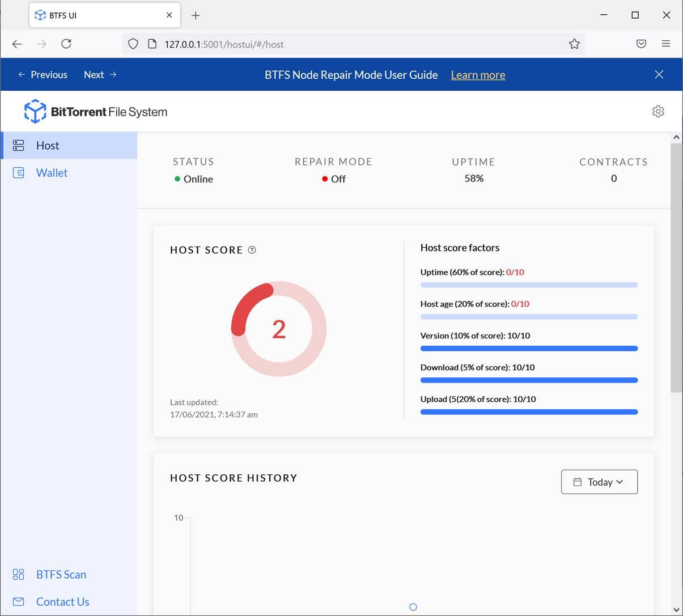Viewport: 683px width, 616px height.
Task: Click the site information page icon
Action: [152, 44]
